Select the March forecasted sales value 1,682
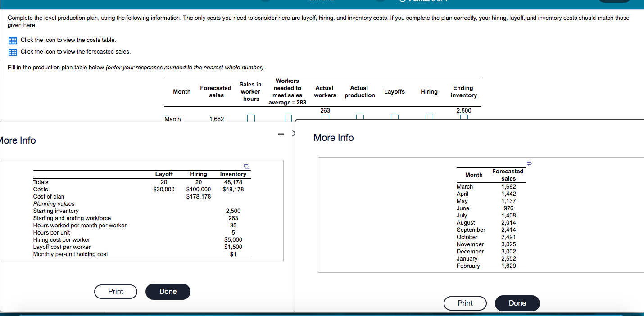The height and width of the screenshot is (316, 644). [216, 118]
